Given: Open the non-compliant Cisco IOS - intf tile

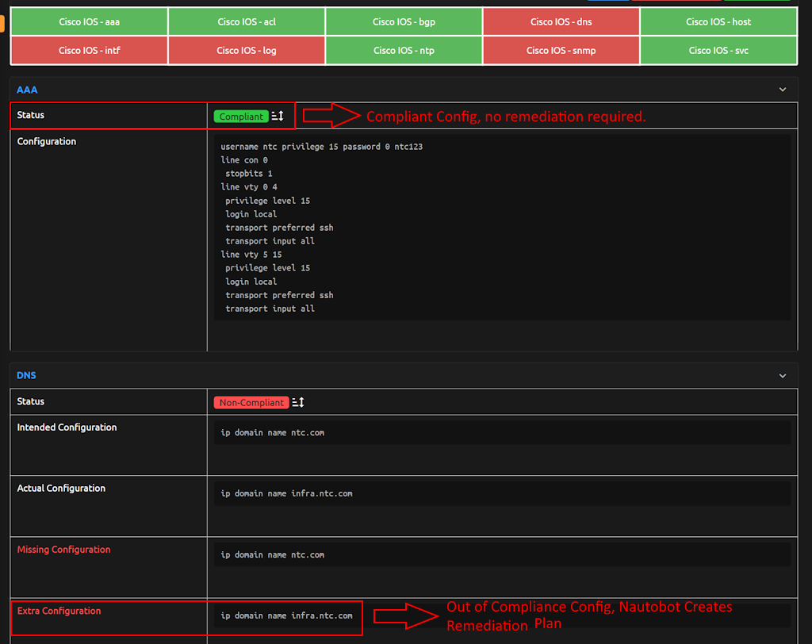Looking at the screenshot, I should click(89, 50).
